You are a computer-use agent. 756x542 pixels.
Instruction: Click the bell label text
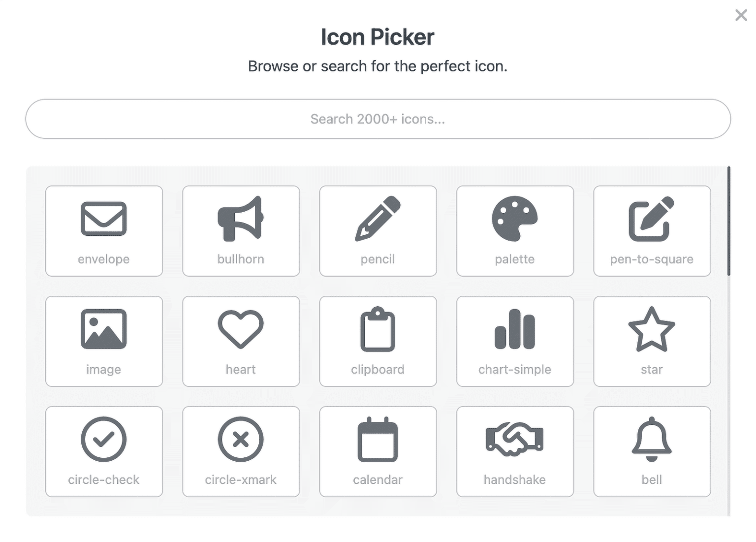pyautogui.click(x=652, y=480)
